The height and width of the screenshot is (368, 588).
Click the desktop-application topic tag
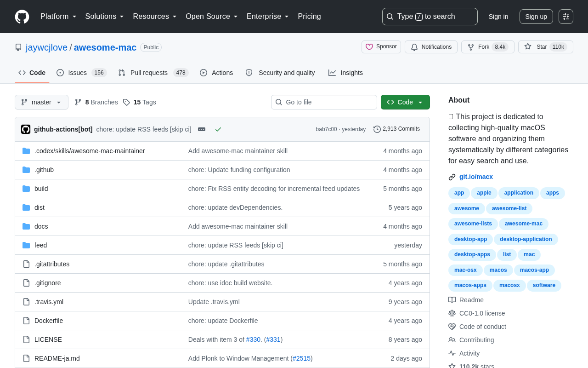click(x=526, y=239)
